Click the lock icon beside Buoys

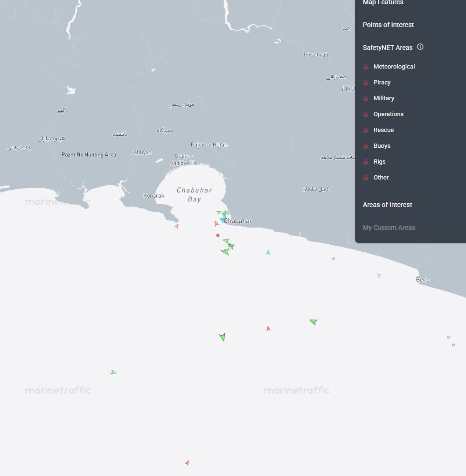tap(366, 146)
